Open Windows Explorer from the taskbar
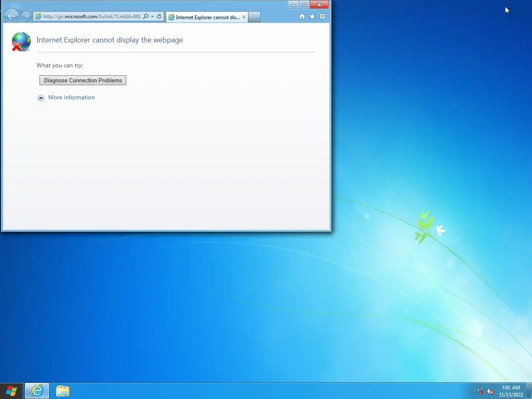The image size is (532, 399). click(63, 391)
